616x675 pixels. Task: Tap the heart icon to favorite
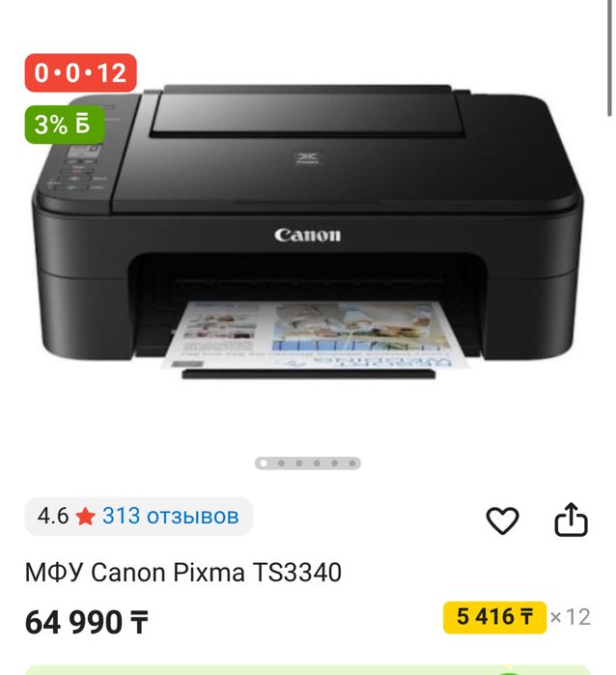click(x=502, y=520)
